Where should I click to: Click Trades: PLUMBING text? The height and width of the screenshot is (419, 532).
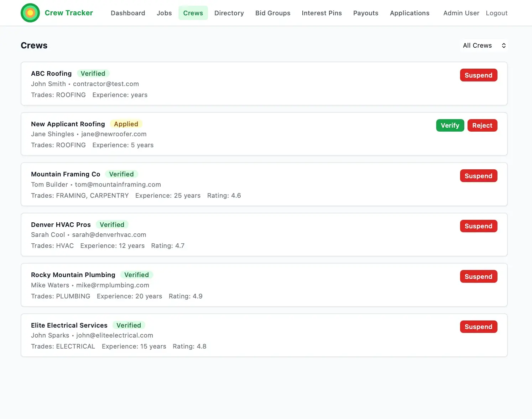pyautogui.click(x=61, y=296)
